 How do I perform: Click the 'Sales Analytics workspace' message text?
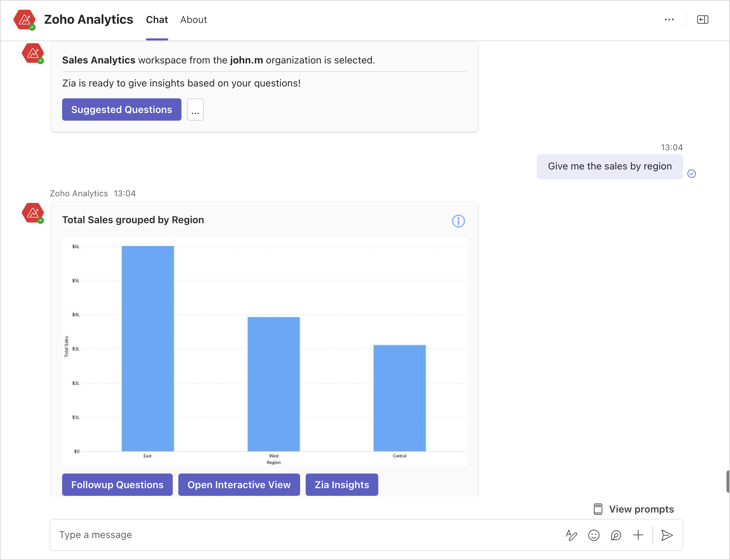click(219, 60)
